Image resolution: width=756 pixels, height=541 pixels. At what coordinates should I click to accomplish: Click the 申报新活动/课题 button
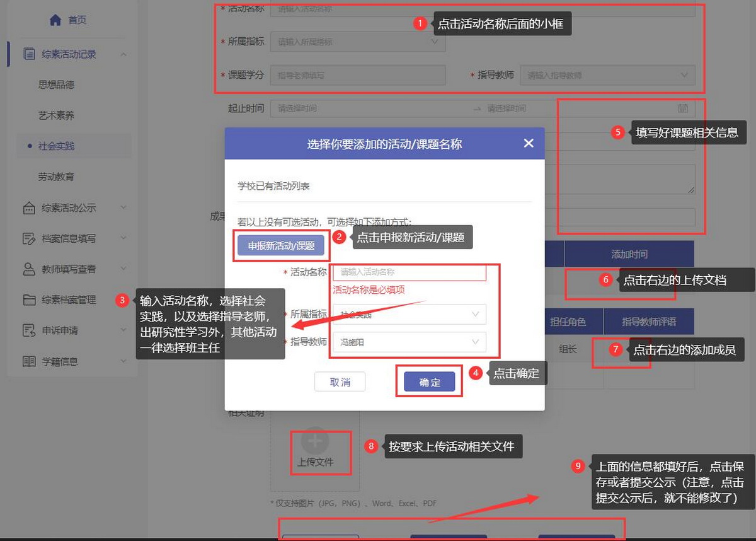pyautogui.click(x=281, y=246)
